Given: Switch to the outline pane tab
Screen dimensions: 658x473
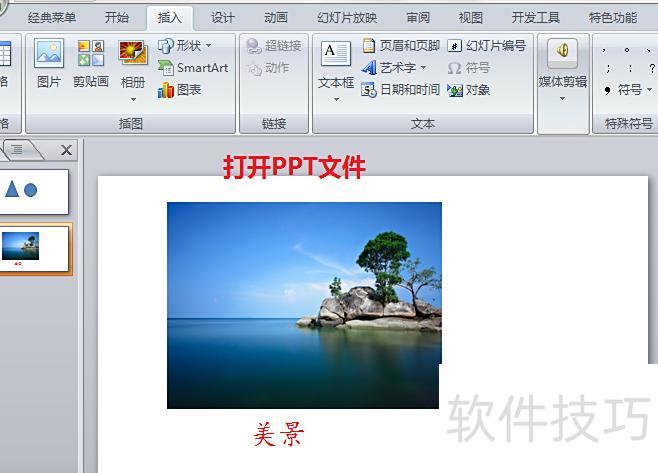Looking at the screenshot, I should pos(18,149).
